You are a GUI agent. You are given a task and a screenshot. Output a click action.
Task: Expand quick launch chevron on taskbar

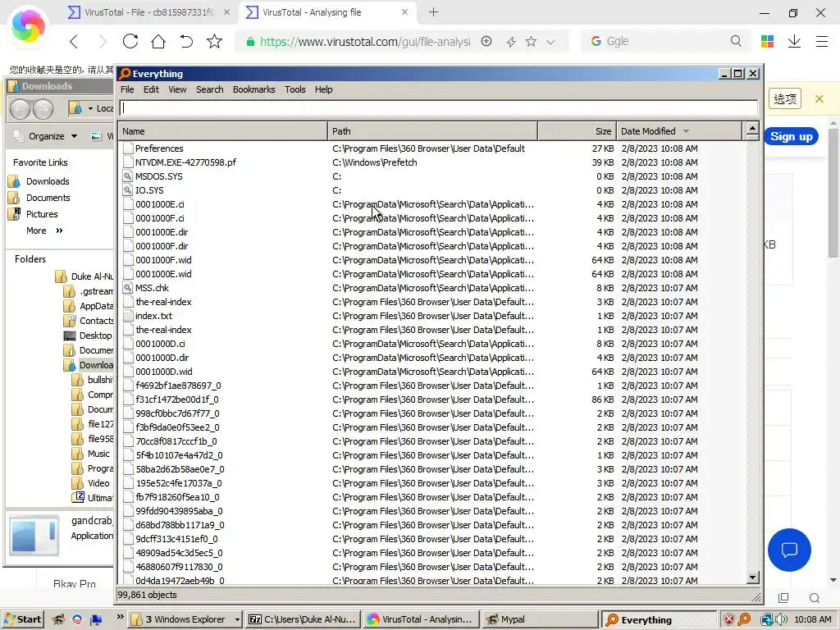[120, 617]
